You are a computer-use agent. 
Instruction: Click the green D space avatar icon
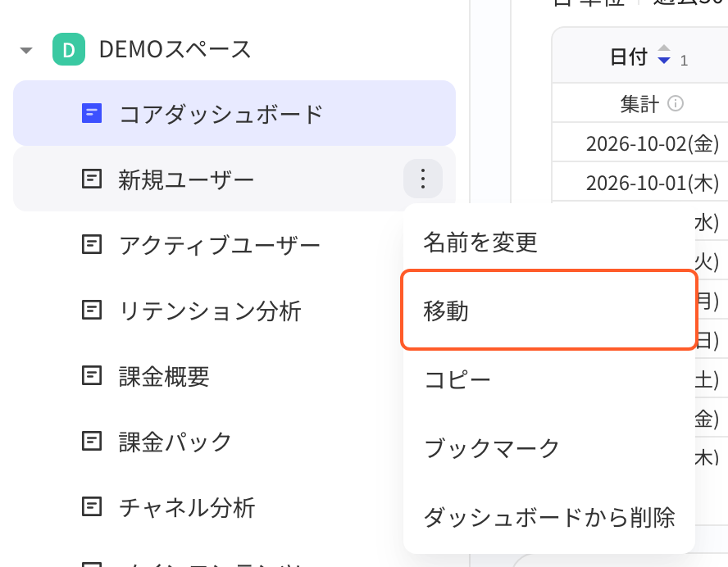pyautogui.click(x=69, y=49)
